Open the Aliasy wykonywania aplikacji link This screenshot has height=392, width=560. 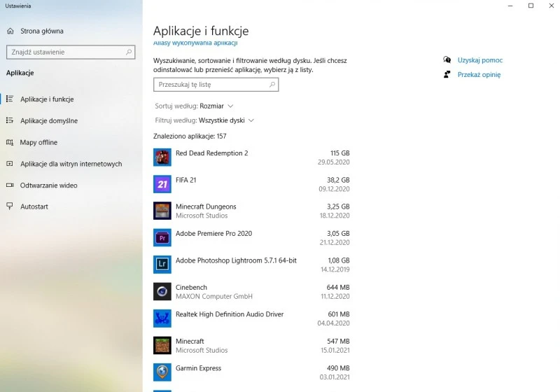[x=195, y=44]
